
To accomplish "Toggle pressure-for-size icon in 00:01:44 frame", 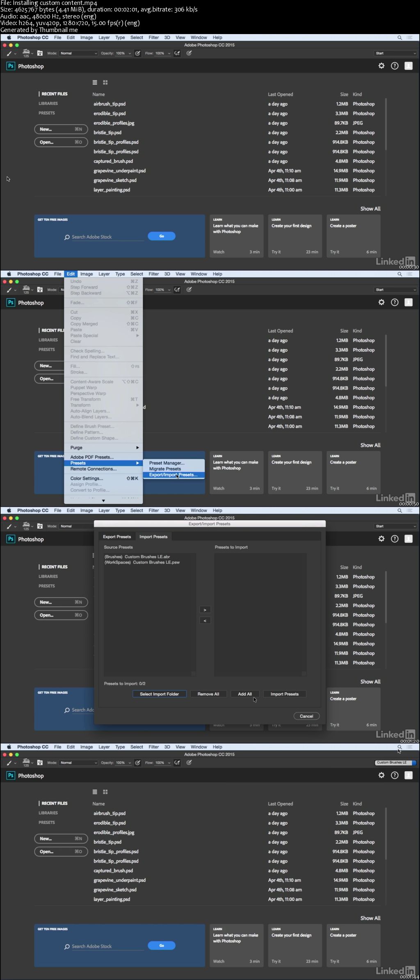I will (189, 762).
